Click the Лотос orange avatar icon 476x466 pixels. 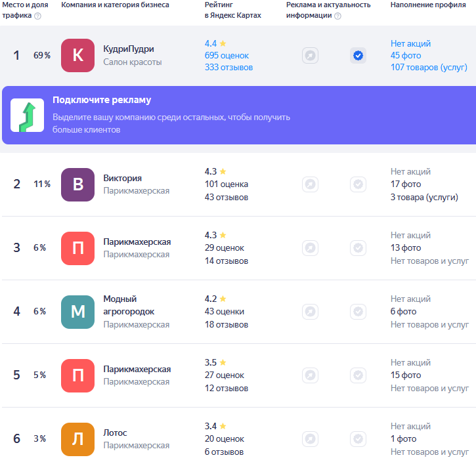(x=77, y=439)
